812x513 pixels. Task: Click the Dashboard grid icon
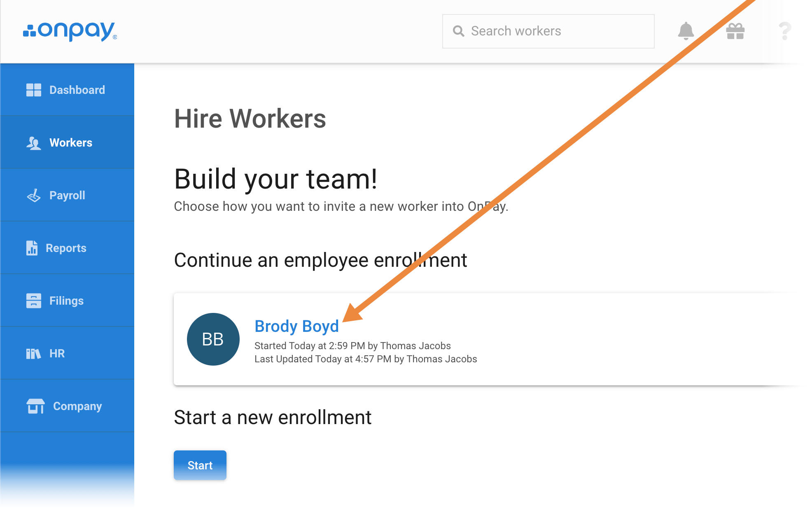(34, 90)
